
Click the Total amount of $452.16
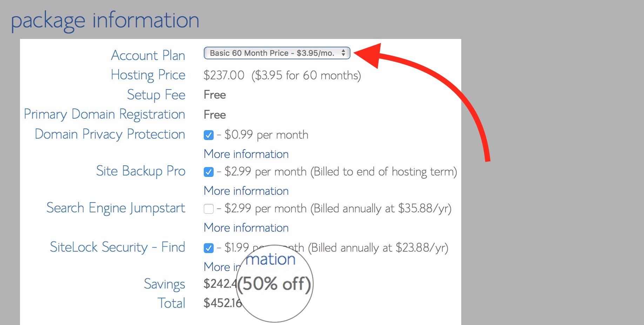coord(223,303)
